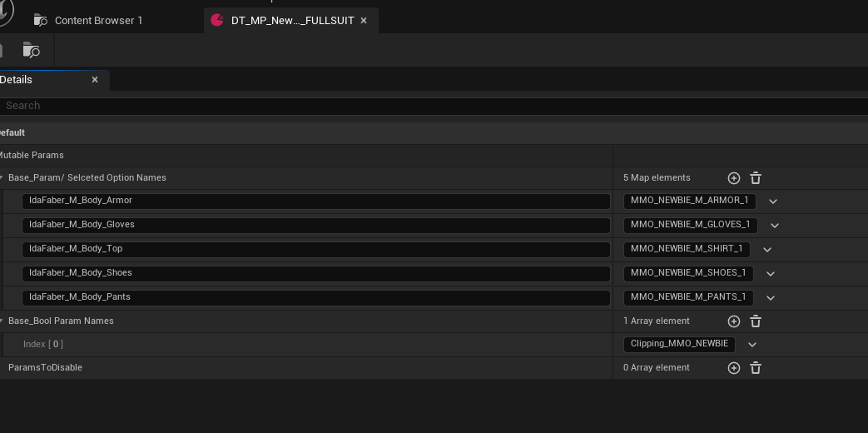
Task: Add element to Base_Param map
Action: [733, 178]
